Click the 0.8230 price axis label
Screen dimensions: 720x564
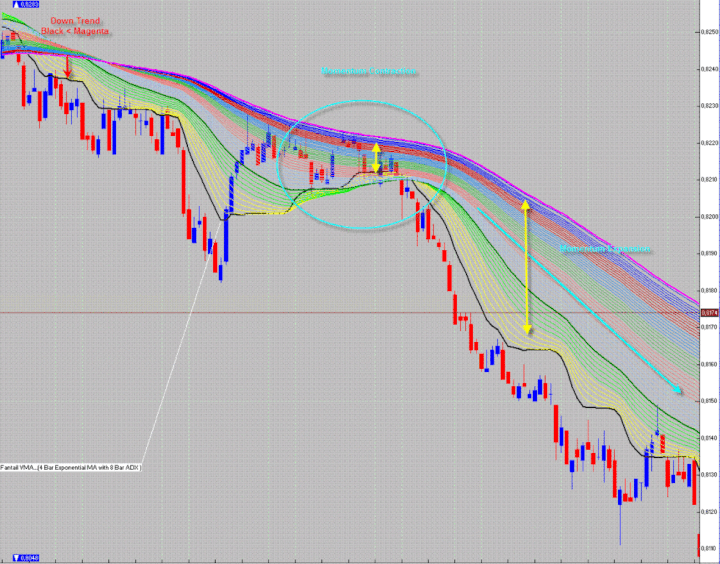pos(709,106)
